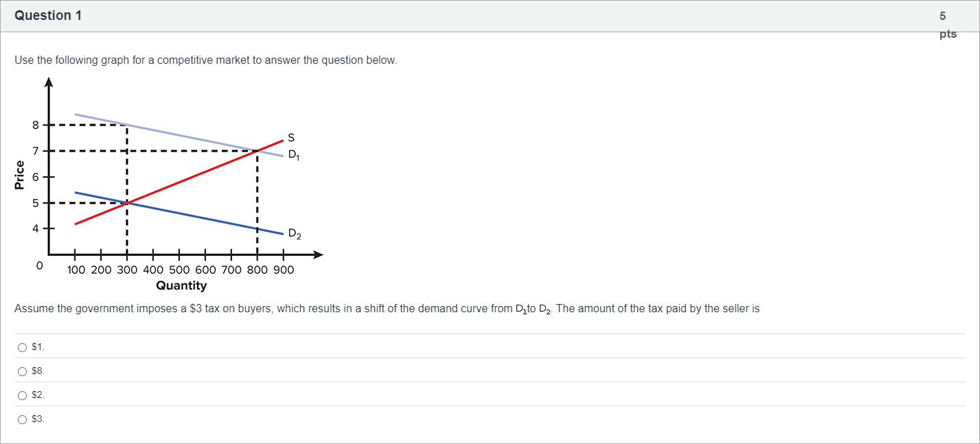Select the "$8." radio button

point(22,371)
